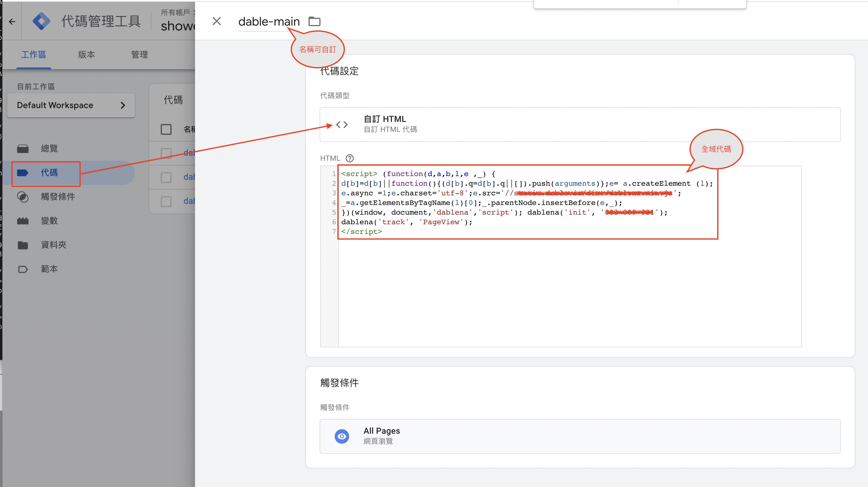Switch to the 管理 tab
The width and height of the screenshot is (868, 487).
pyautogui.click(x=139, y=54)
